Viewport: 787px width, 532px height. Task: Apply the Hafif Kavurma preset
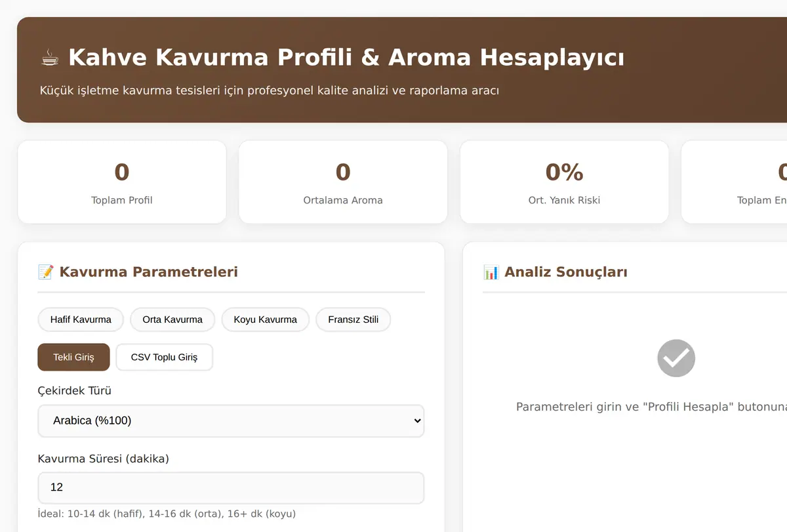tap(81, 319)
